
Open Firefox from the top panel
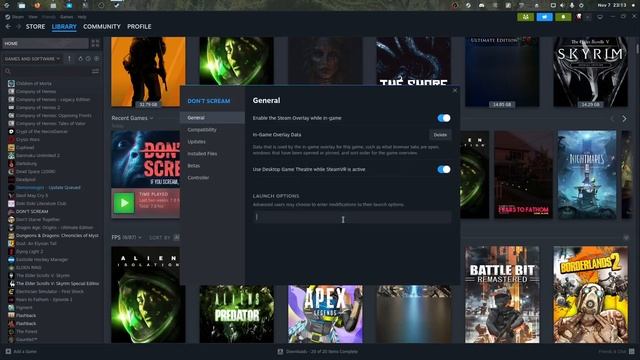[x=38, y=5]
